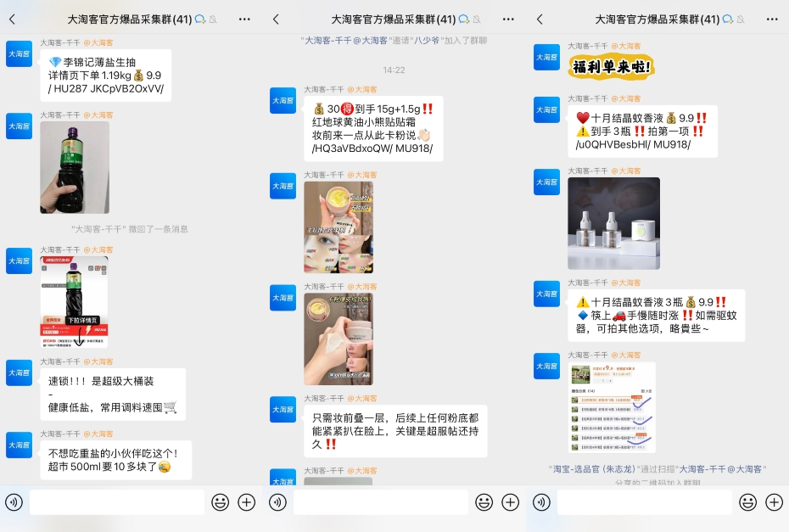The image size is (789, 532).
Task: Open the skincare cream collage image
Action: (339, 227)
